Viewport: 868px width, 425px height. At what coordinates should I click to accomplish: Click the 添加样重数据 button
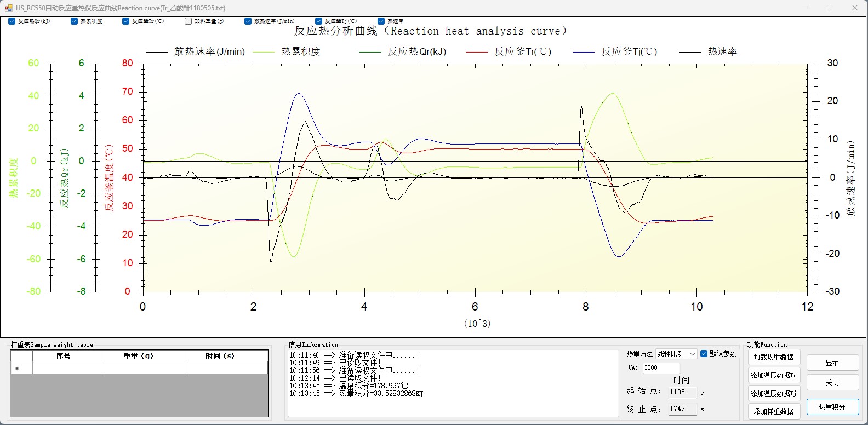773,411
